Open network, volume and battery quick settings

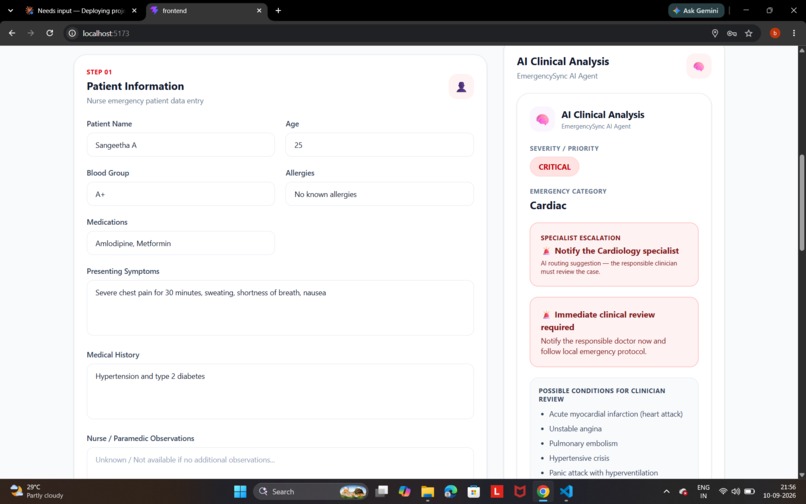tap(736, 491)
